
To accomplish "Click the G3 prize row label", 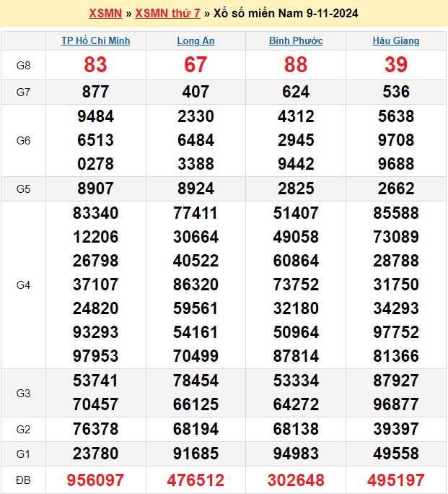I will (23, 393).
